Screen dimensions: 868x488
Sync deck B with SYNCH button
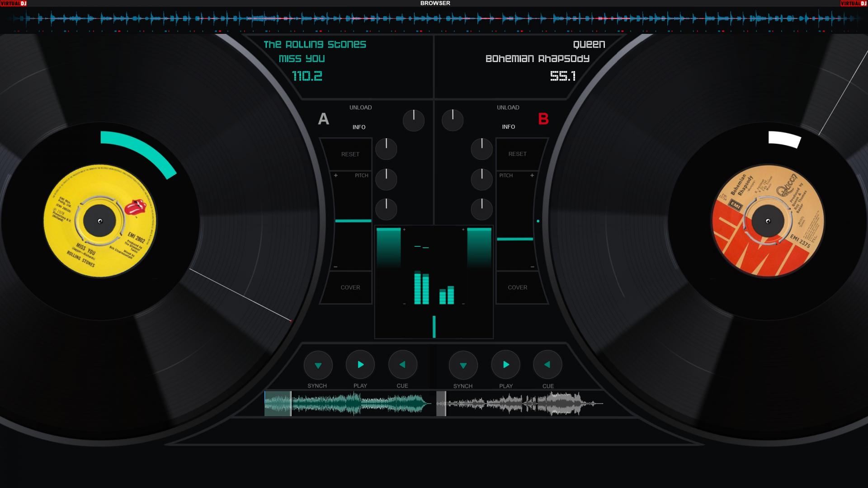[463, 365]
